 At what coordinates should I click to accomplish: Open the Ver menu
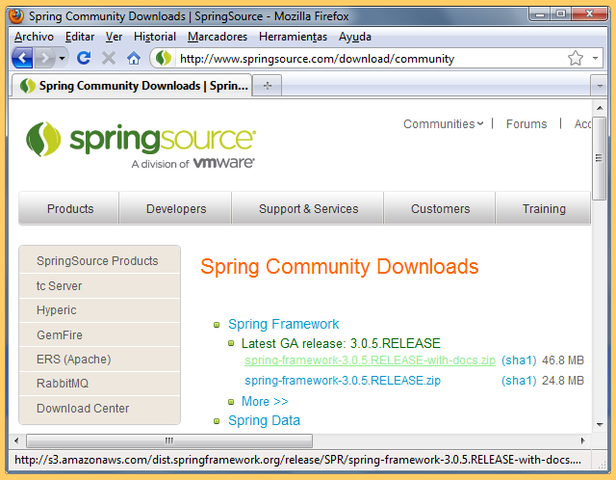[x=114, y=37]
